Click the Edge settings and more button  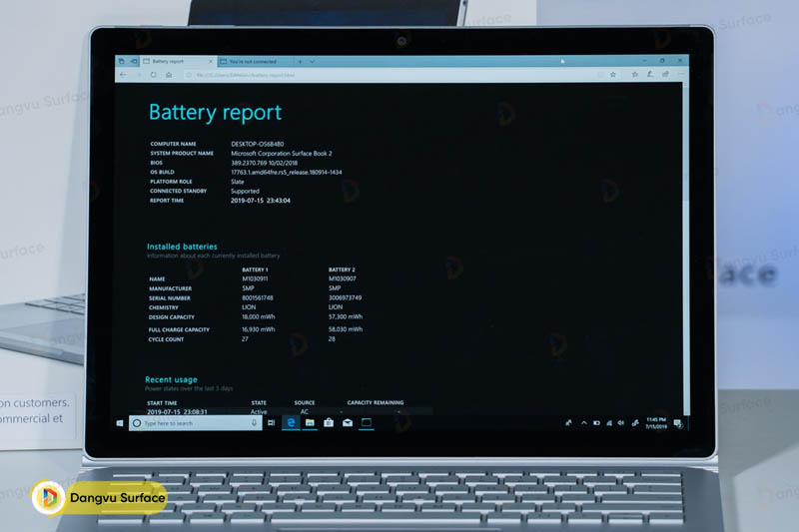coord(681,74)
